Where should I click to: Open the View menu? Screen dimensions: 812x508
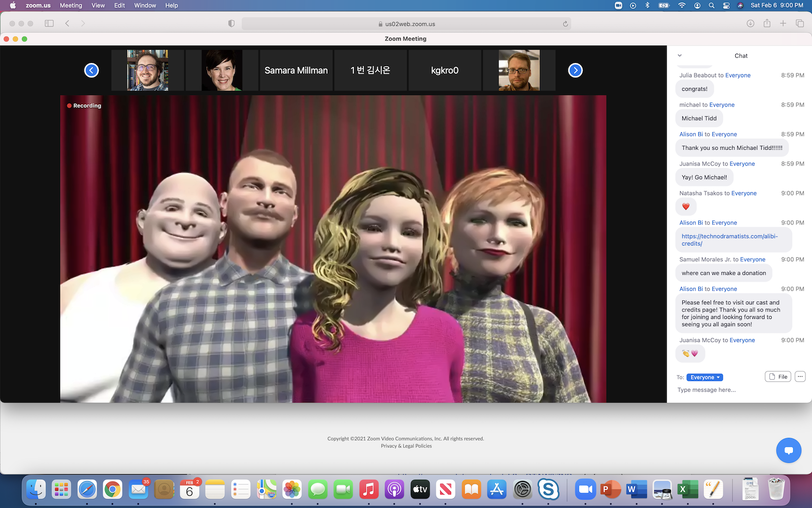pos(98,5)
